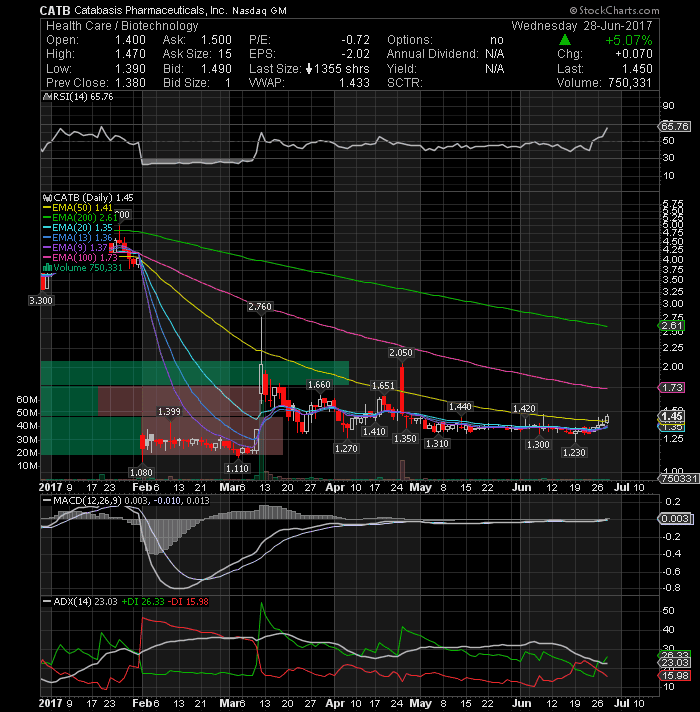Click the 1.110 March low label

pyautogui.click(x=237, y=468)
